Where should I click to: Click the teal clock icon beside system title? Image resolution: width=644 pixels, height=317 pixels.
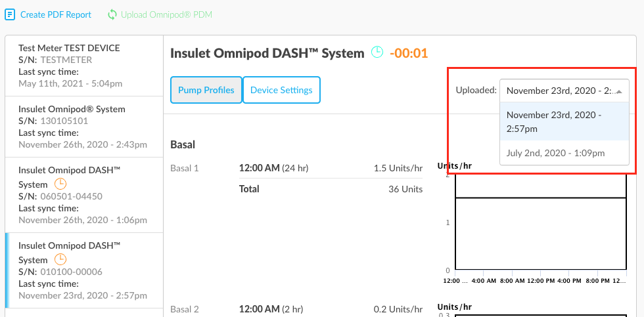377,52
